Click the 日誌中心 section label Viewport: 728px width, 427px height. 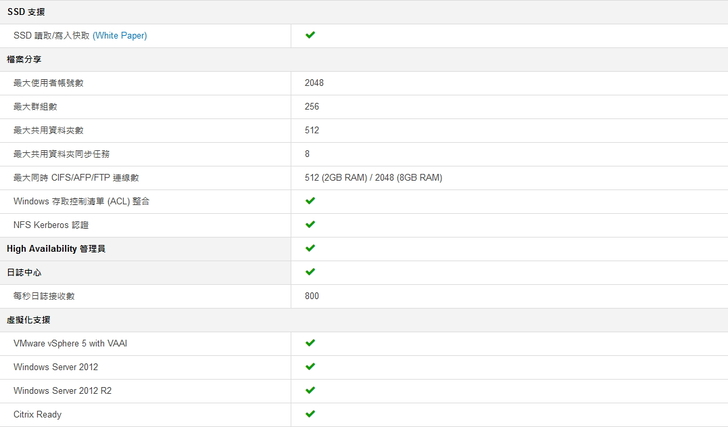click(24, 272)
